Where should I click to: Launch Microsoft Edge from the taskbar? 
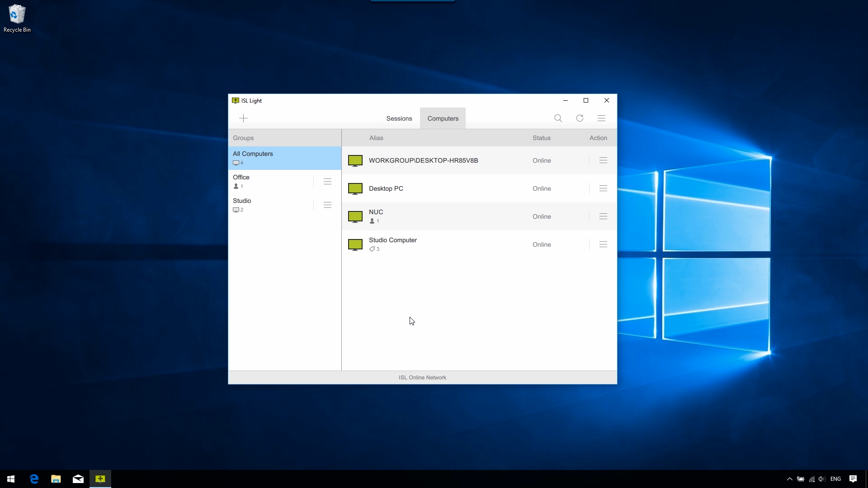point(34,479)
